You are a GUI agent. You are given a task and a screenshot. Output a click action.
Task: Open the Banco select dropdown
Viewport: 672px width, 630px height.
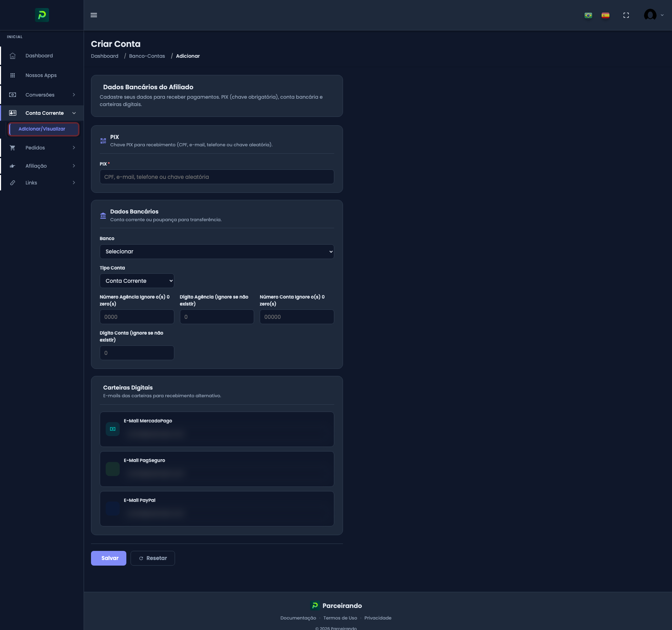(217, 252)
